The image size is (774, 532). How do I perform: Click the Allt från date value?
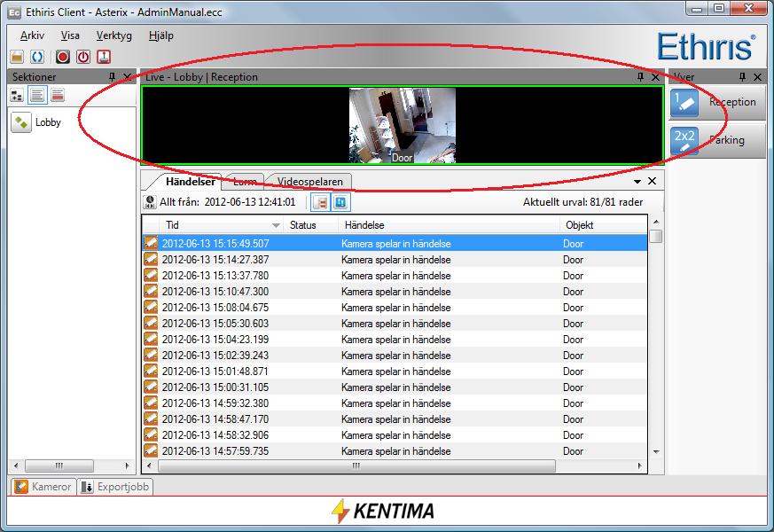(250, 202)
